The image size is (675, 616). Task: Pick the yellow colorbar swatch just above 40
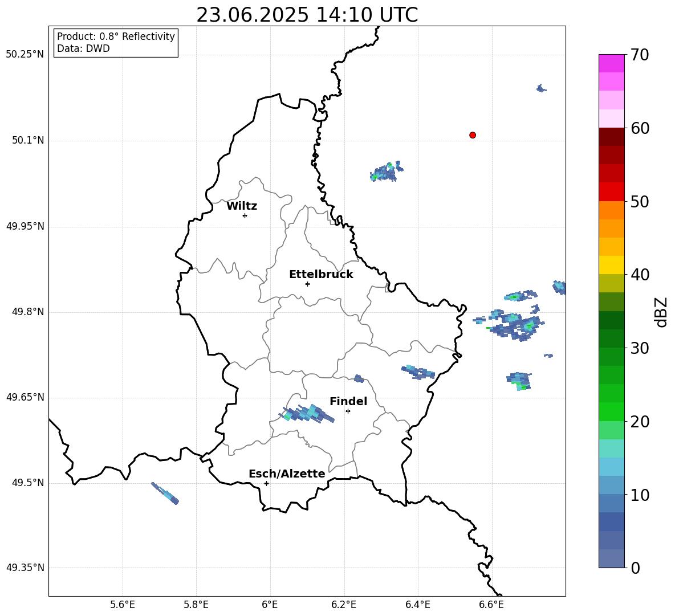[x=611, y=265]
